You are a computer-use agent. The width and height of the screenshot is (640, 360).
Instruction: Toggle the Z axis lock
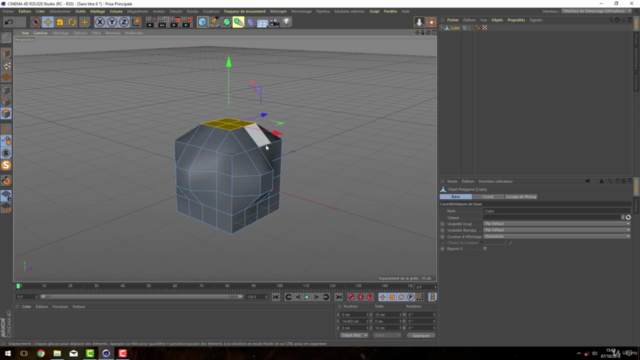[124, 22]
